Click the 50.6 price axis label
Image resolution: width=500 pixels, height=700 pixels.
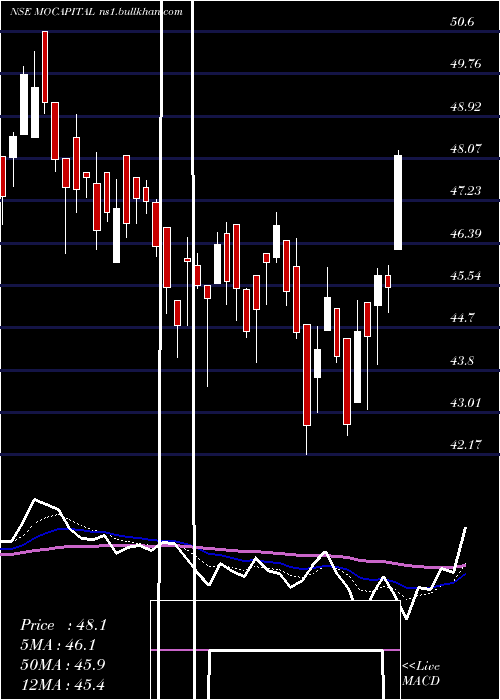click(x=462, y=21)
